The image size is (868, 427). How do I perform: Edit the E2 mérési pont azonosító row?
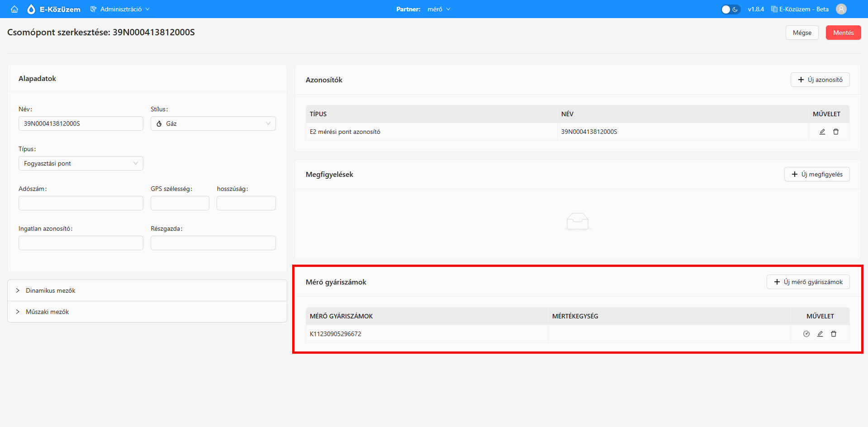(x=822, y=132)
